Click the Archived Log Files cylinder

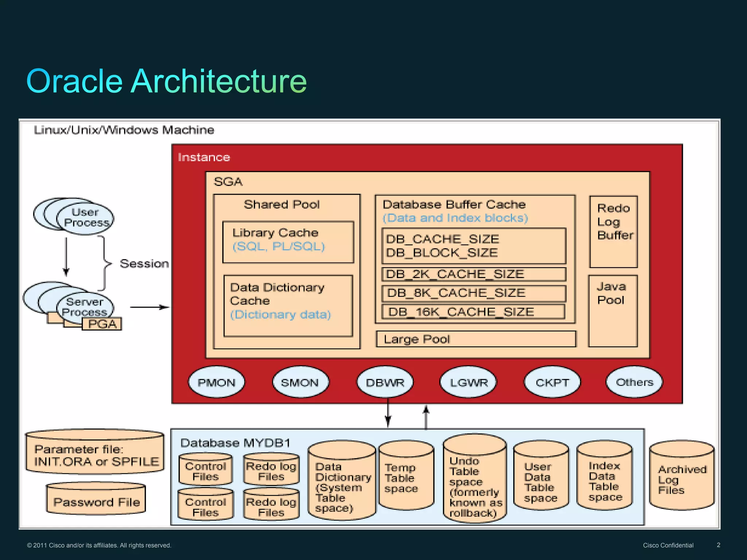[x=682, y=475]
